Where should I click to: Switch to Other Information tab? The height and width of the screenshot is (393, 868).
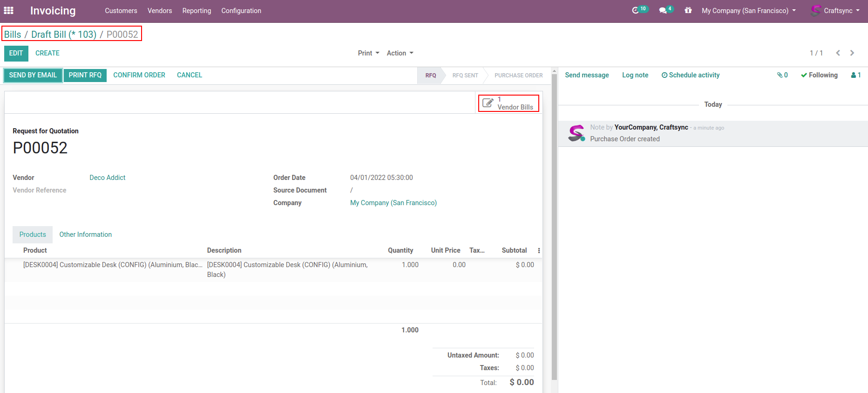click(85, 234)
